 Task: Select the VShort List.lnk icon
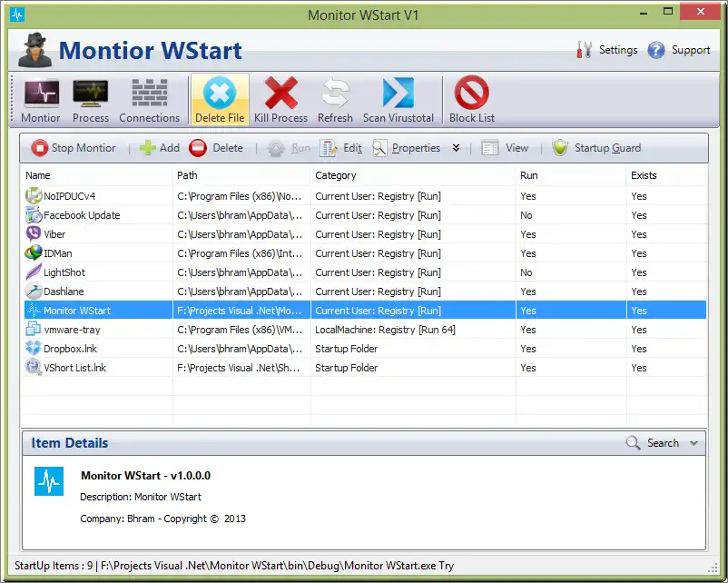coord(34,368)
